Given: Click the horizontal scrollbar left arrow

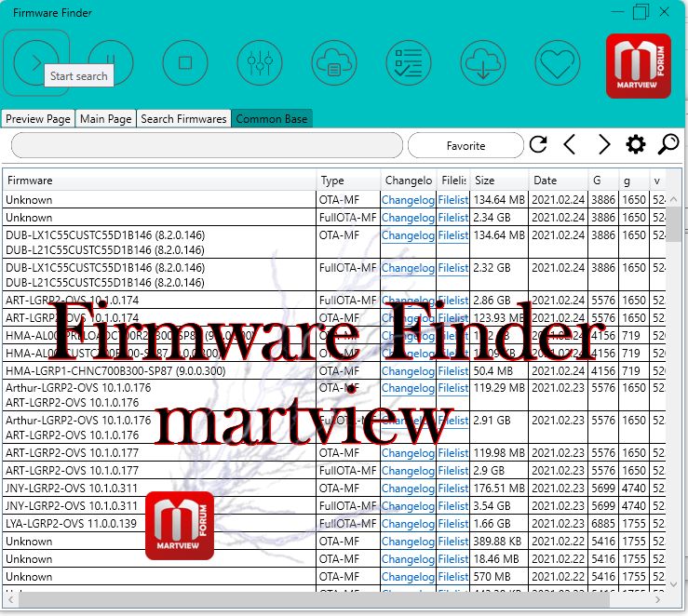Looking at the screenshot, I should point(11,599).
